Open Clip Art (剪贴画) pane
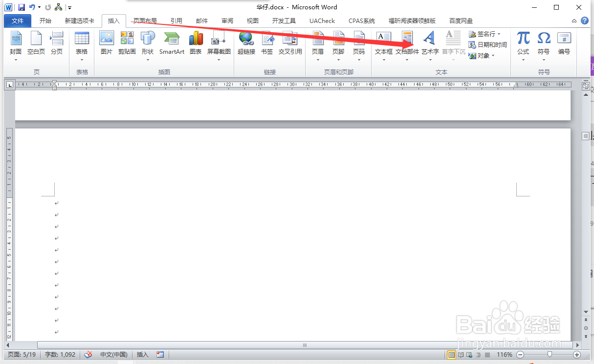 pyautogui.click(x=127, y=43)
